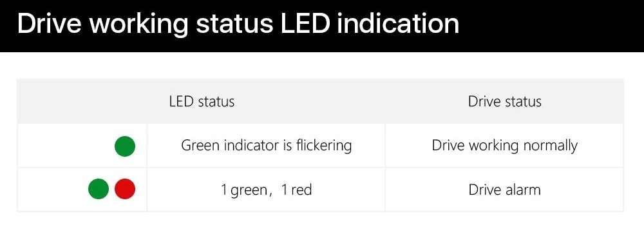
Task: Click the "Drive working status LED indication" title
Action: pos(238,24)
